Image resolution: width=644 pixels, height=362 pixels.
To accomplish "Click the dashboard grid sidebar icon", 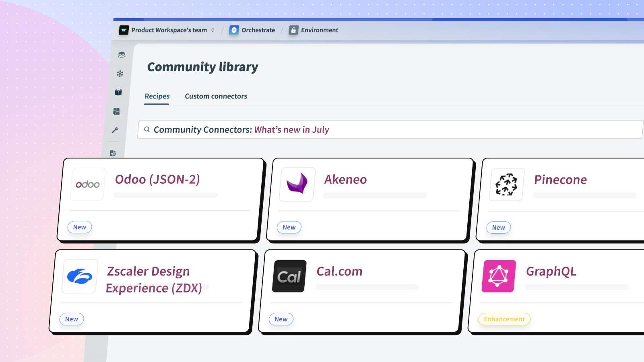I will click(x=117, y=111).
